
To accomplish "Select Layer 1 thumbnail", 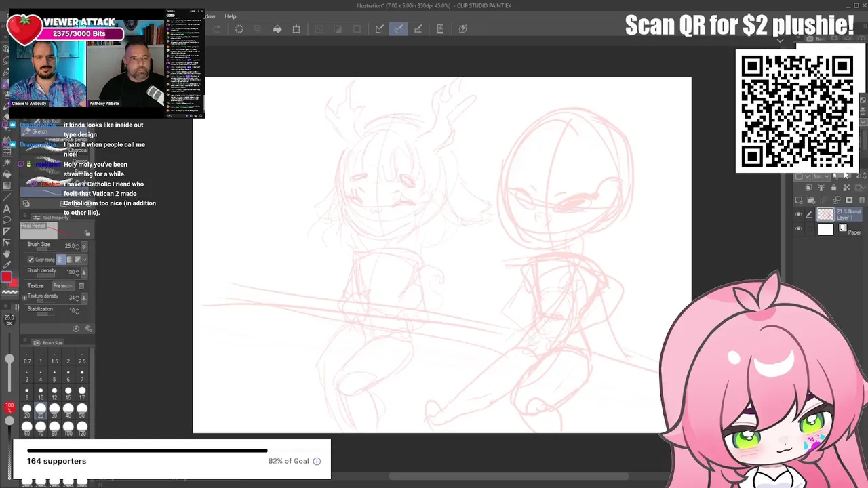I will pyautogui.click(x=825, y=214).
